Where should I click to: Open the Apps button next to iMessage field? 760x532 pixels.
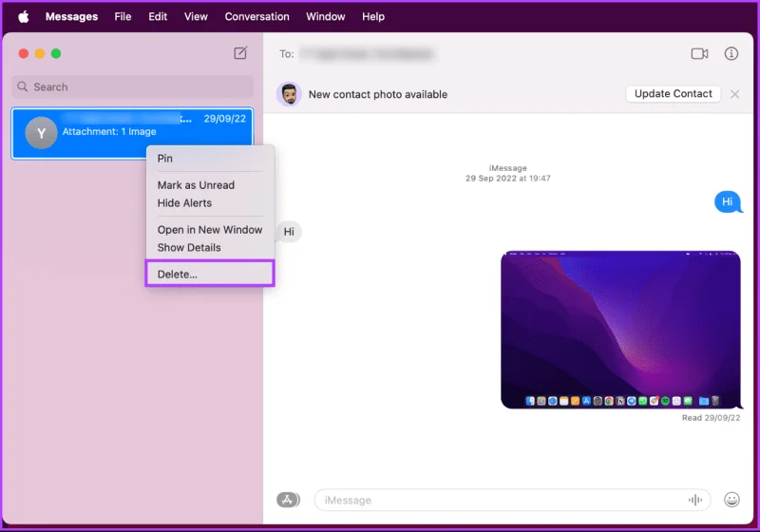tap(288, 500)
